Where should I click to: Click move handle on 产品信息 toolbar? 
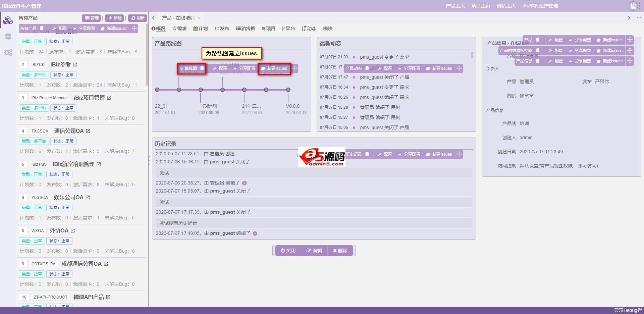pyautogui.click(x=630, y=61)
